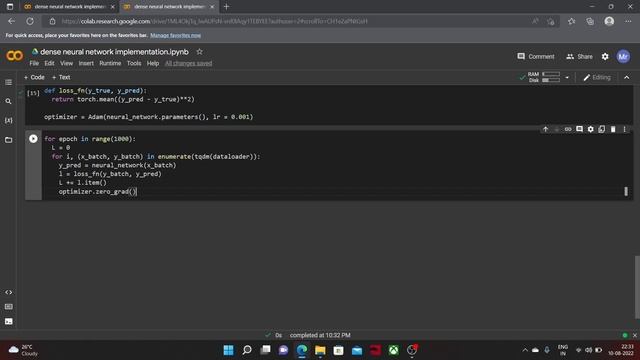The height and width of the screenshot is (360, 640).
Task: Open Windows Start menu
Action: [229, 350]
